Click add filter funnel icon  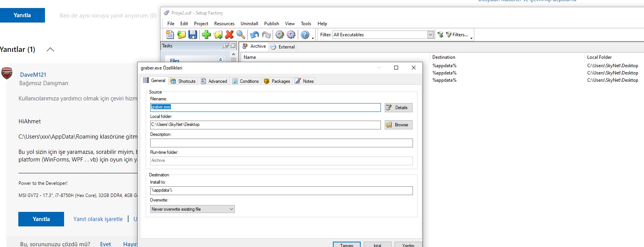[440, 35]
